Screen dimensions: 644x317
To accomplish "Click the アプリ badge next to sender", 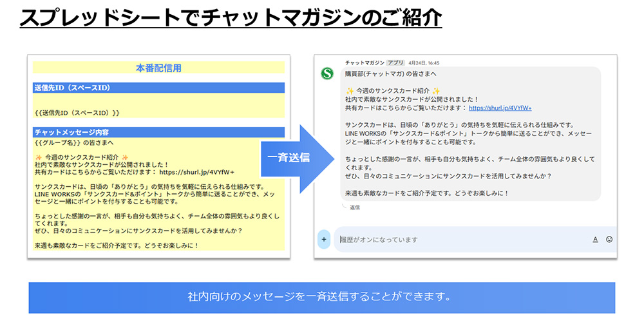I will tap(395, 63).
